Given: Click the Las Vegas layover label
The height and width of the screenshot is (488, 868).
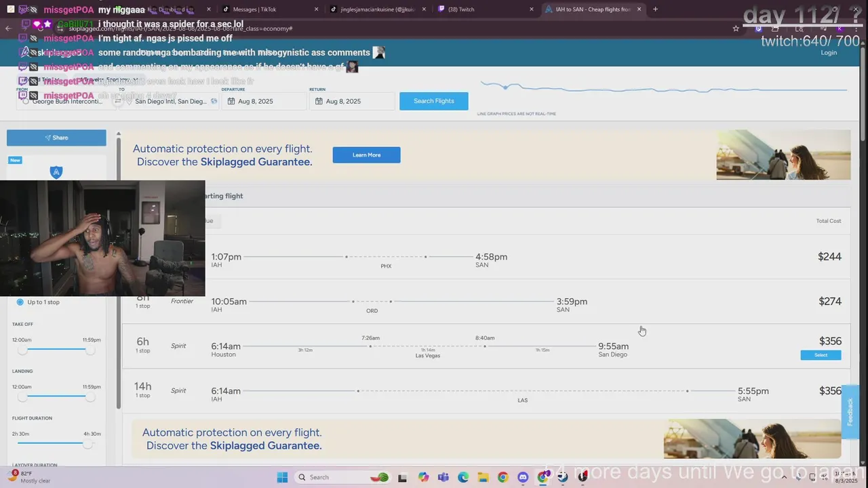Looking at the screenshot, I should click(x=427, y=356).
